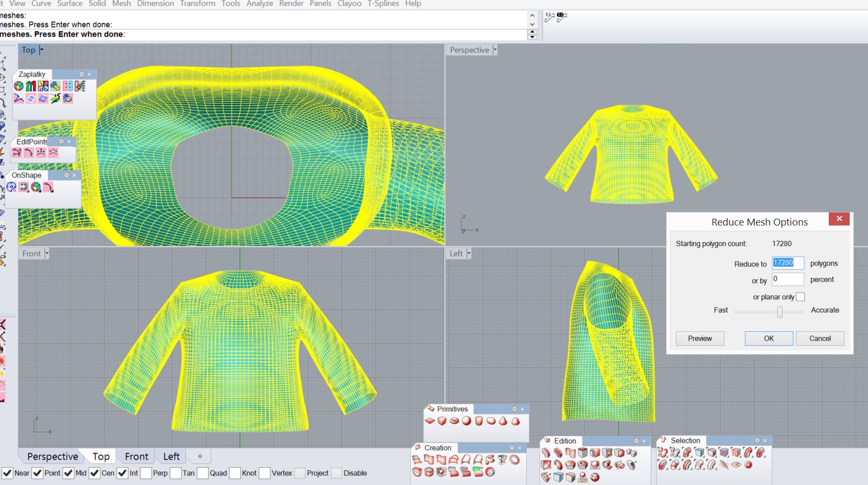Open the T-Splines menu
This screenshot has width=868, height=485.
(x=383, y=4)
